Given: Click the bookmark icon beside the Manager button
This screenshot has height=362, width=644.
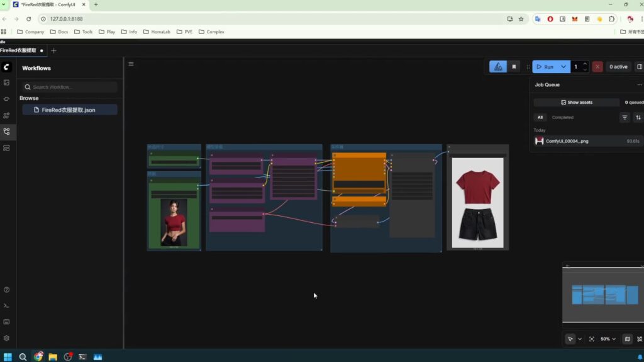Looking at the screenshot, I should tap(514, 67).
